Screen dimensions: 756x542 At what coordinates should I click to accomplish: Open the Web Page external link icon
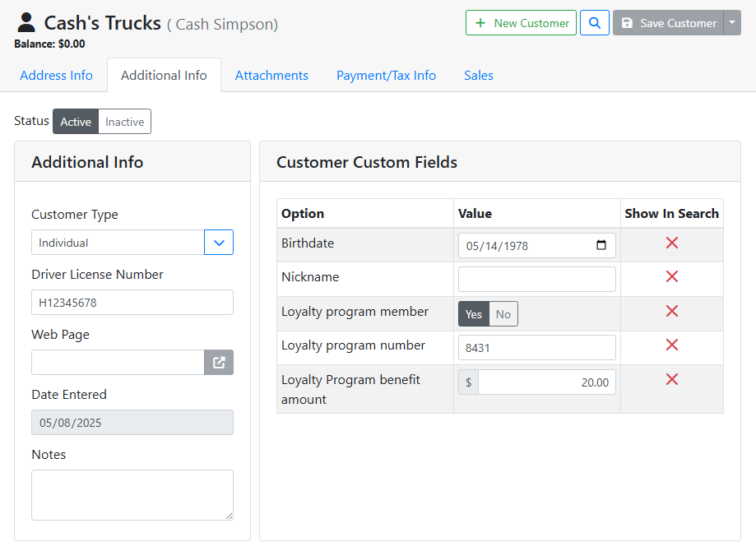[219, 363]
